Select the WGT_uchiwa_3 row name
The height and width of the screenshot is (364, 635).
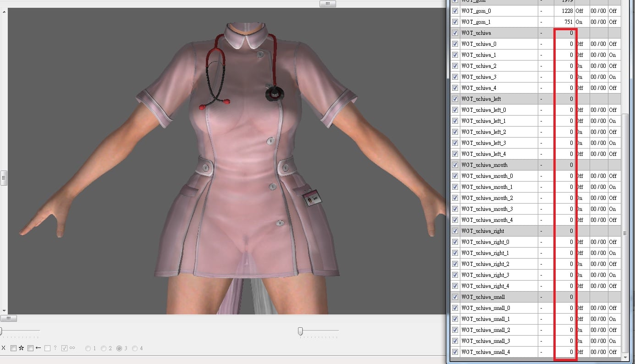(479, 77)
